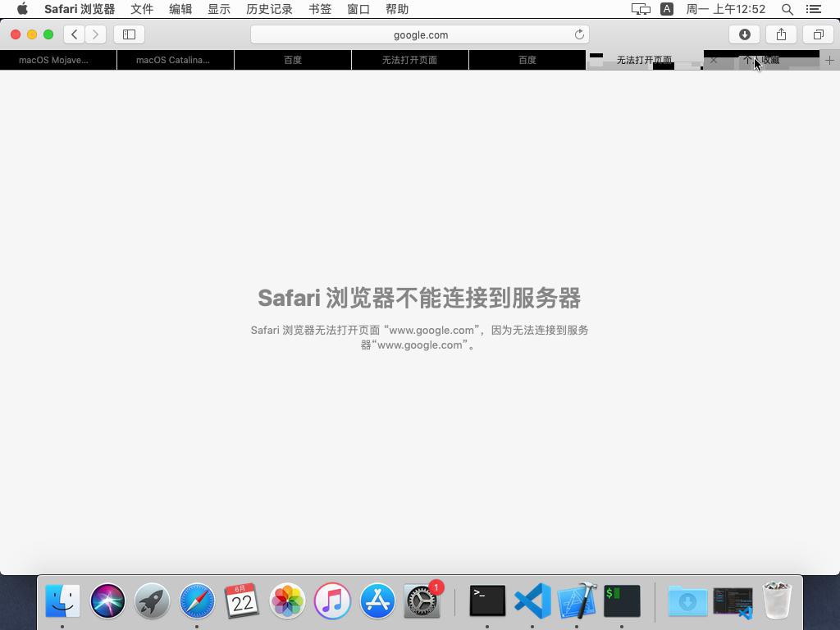Open Launchpad from the Dock
Screen dimensions: 840x630
(x=152, y=600)
